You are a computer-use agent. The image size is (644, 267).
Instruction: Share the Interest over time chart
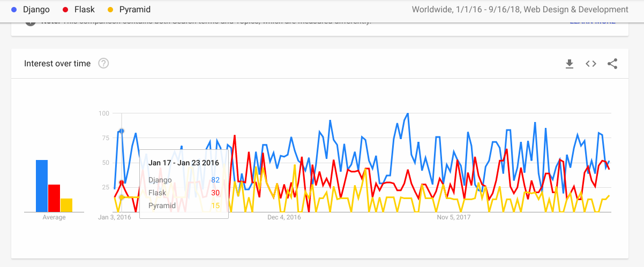(x=612, y=64)
